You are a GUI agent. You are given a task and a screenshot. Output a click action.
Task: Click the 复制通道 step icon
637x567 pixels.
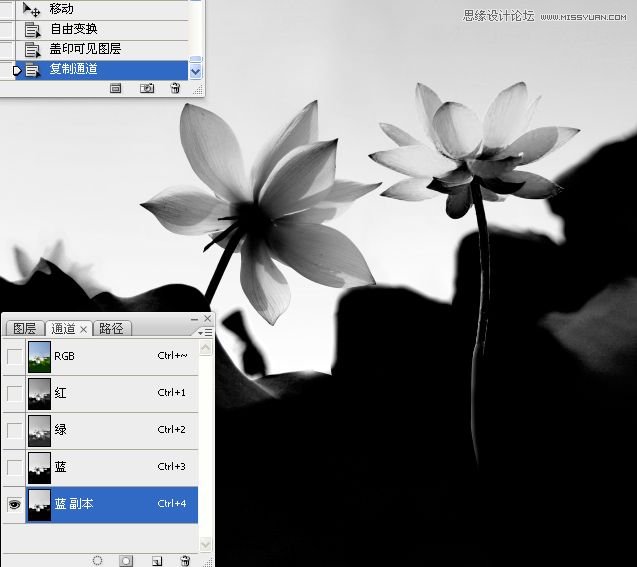pos(32,70)
